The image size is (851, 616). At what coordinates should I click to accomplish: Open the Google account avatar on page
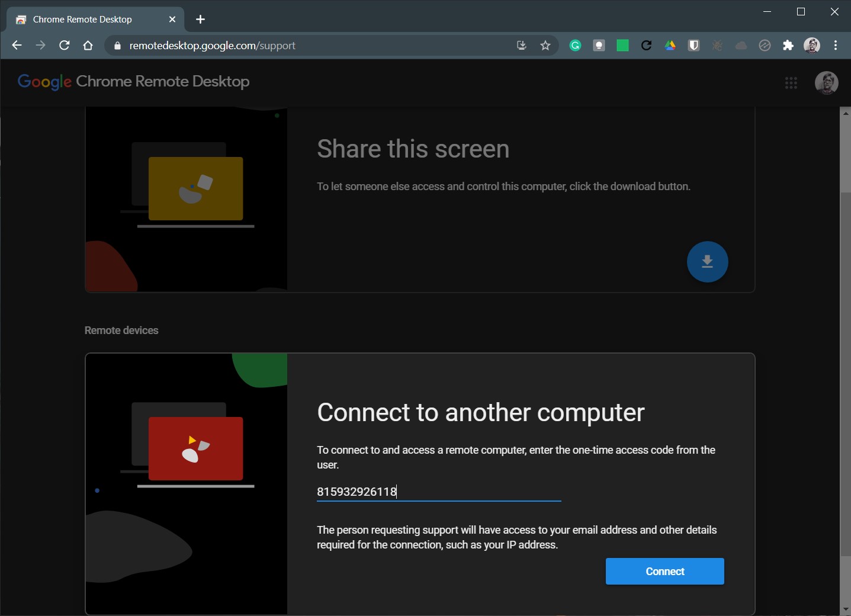827,83
